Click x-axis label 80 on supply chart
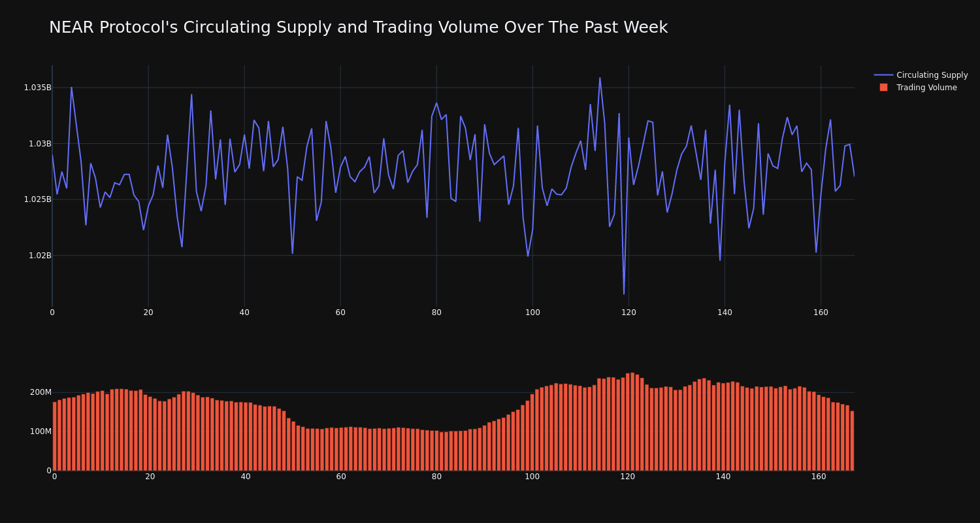 point(436,312)
